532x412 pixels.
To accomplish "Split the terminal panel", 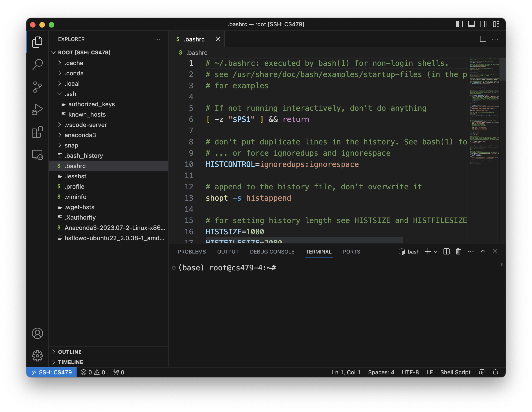I will tap(446, 252).
